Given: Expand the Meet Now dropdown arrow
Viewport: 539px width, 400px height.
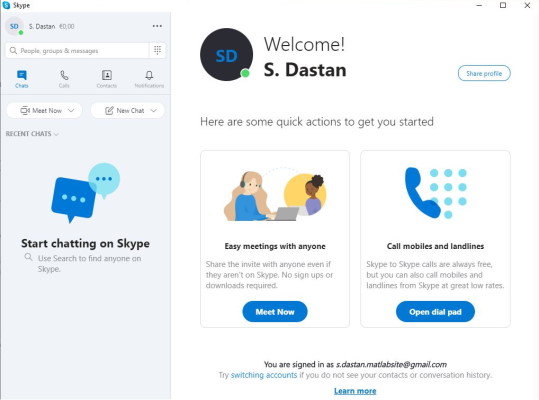Looking at the screenshot, I should point(71,110).
